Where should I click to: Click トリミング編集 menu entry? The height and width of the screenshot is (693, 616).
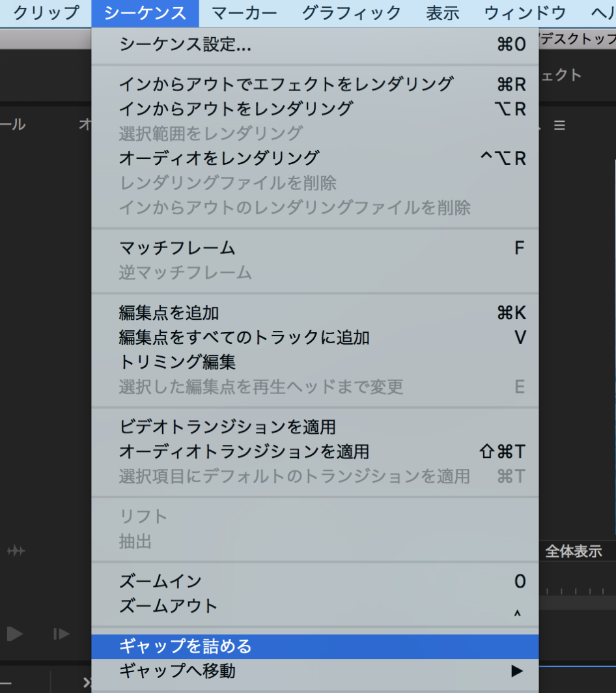[x=177, y=361]
